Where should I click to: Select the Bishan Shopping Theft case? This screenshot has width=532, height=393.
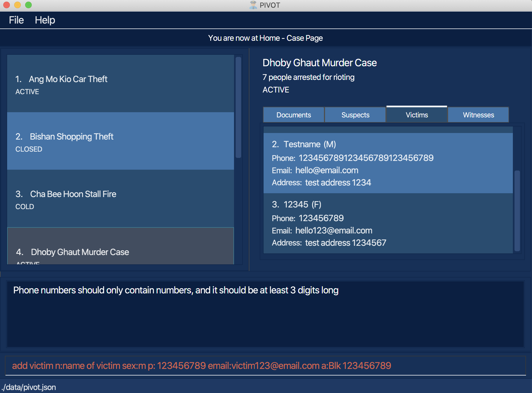coord(120,141)
